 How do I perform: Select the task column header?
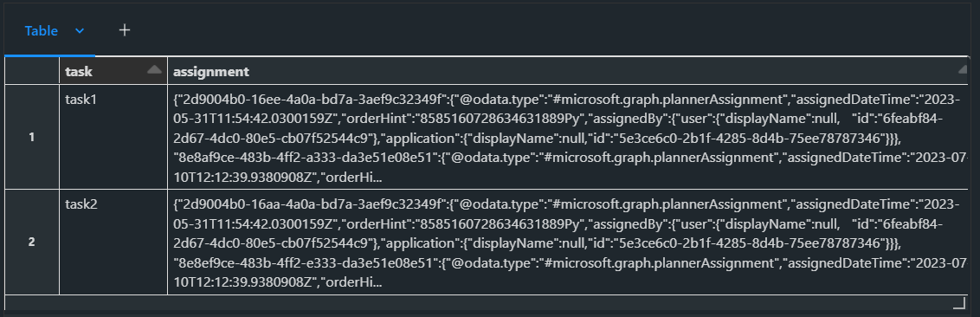(113, 71)
